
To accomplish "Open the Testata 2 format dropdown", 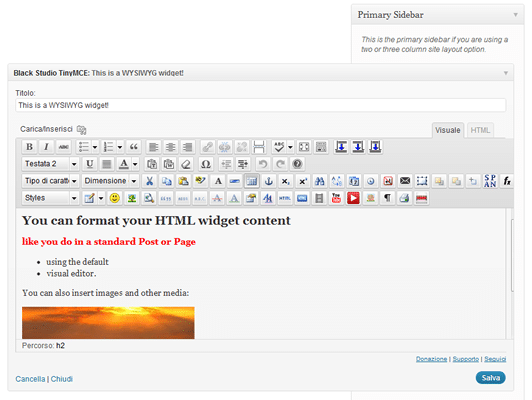I will 50,164.
